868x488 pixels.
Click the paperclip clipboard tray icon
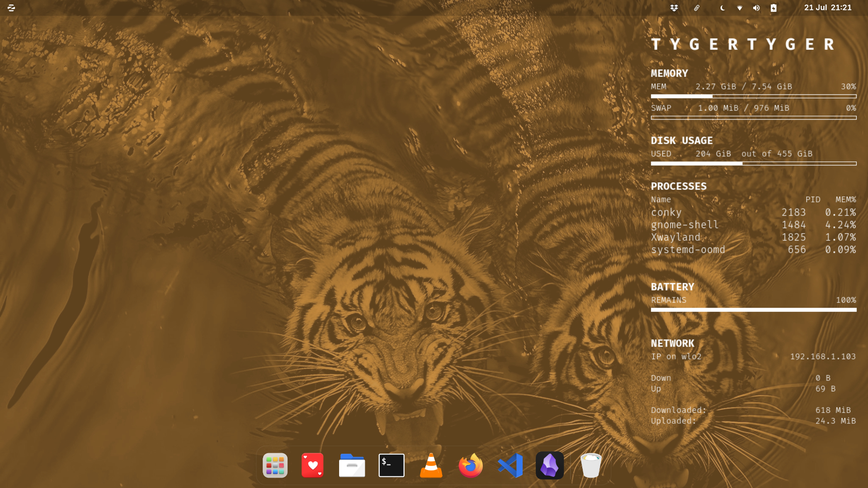697,8
